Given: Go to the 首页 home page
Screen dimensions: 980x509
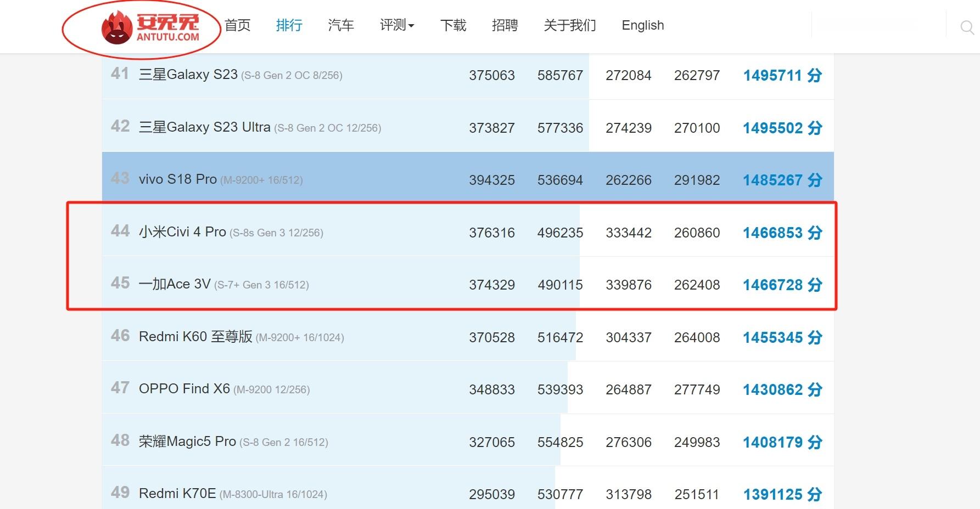Looking at the screenshot, I should (238, 25).
